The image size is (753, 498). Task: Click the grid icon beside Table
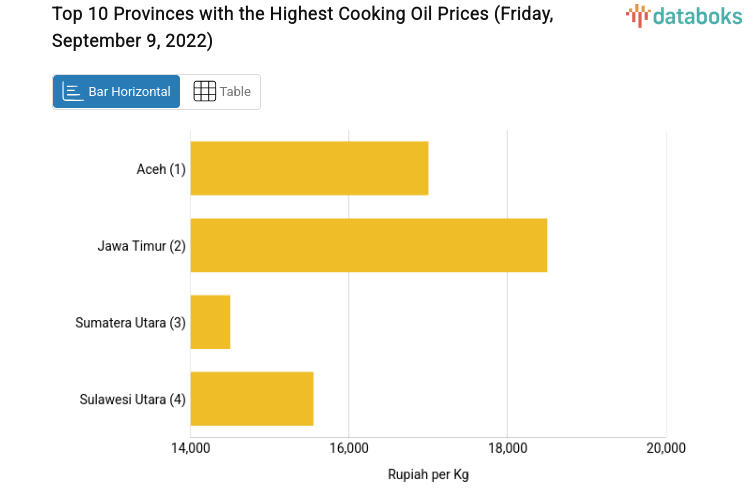pyautogui.click(x=204, y=92)
